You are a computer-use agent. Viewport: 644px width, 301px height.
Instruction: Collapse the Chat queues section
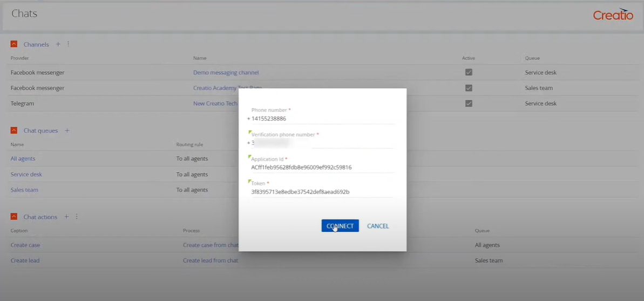[x=14, y=130]
